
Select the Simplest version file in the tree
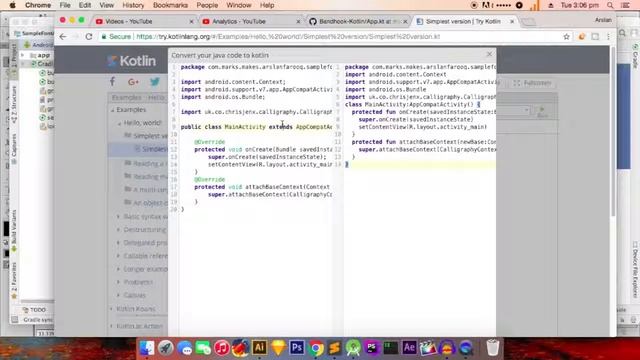(151, 149)
